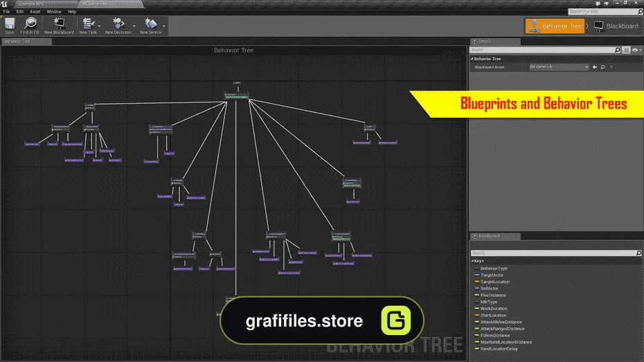This screenshot has height=362, width=644.
Task: Select the TargetLocation key
Action: (495, 282)
